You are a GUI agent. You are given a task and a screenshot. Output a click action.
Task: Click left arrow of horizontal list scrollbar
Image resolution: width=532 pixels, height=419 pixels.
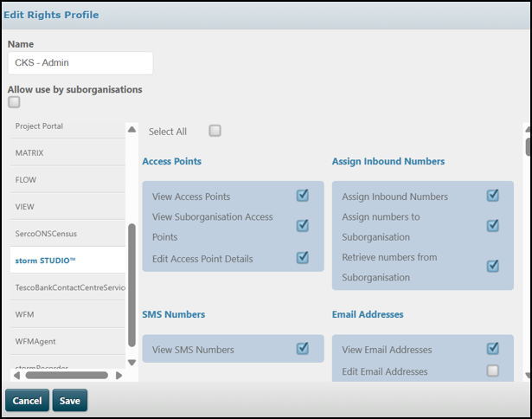point(16,375)
